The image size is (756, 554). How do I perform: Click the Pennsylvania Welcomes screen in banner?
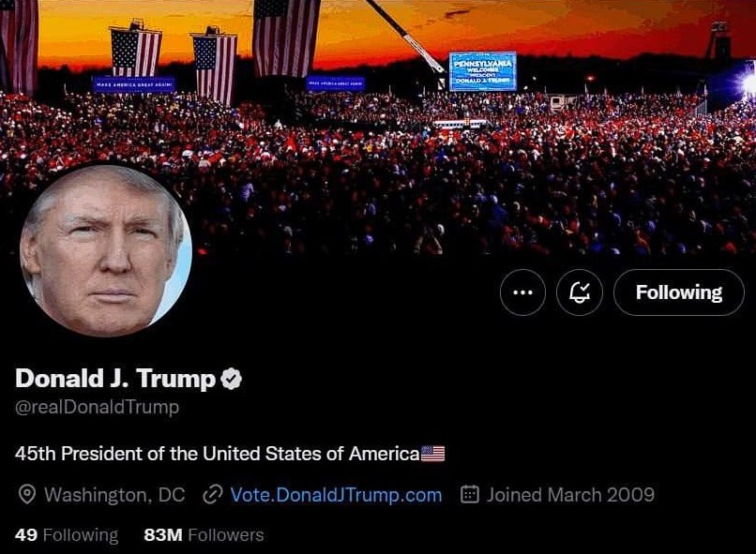[483, 71]
